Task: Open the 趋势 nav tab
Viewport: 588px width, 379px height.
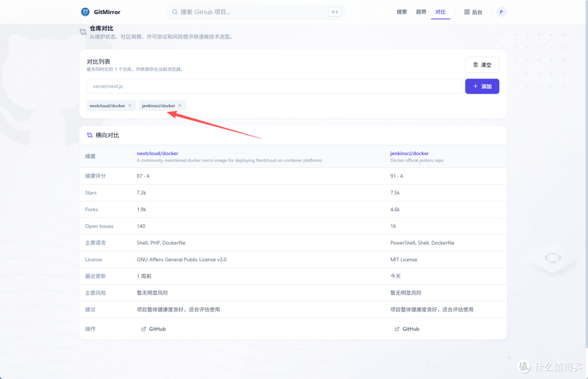Action: (x=421, y=12)
